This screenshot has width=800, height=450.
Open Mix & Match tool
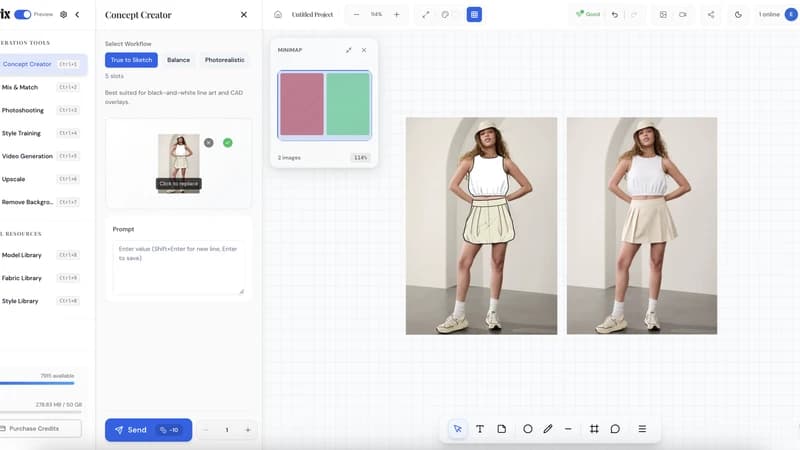pos(41,87)
